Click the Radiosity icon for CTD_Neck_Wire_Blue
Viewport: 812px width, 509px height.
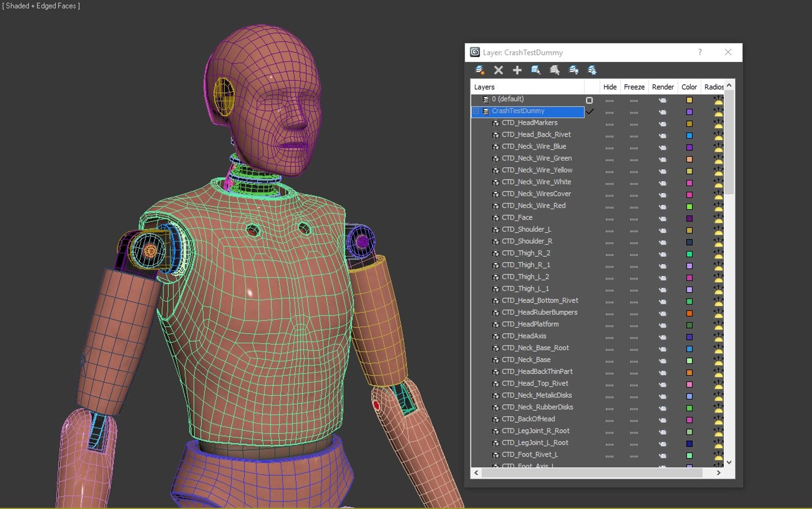[x=718, y=148]
